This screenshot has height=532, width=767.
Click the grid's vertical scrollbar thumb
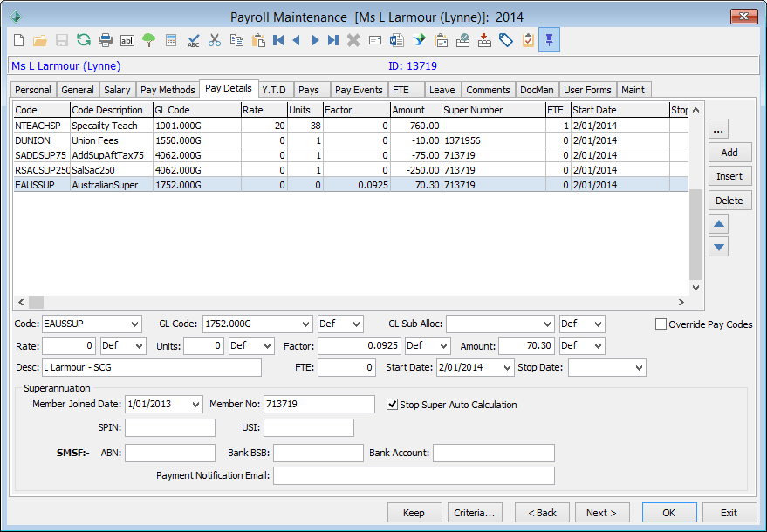[x=695, y=235]
